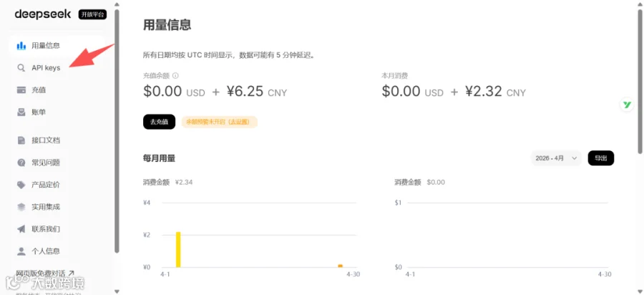Click the green floating extension icon
This screenshot has height=295, width=644.
point(627,105)
